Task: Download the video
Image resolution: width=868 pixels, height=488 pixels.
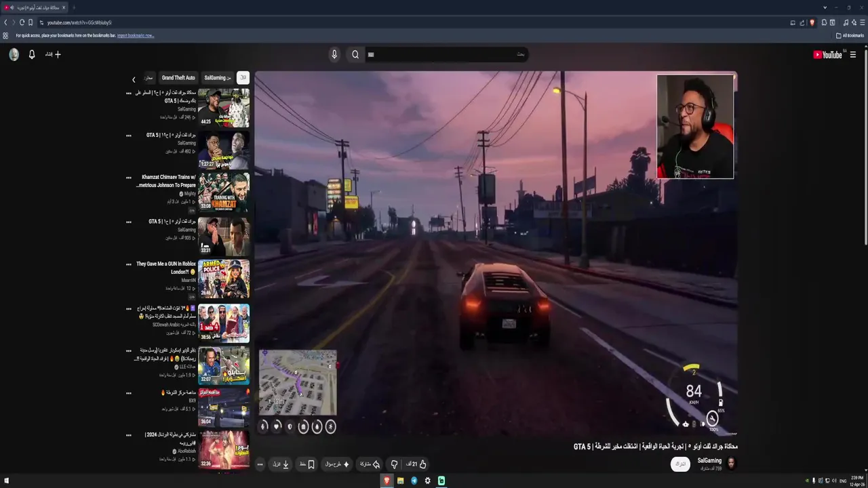Action: pyautogui.click(x=281, y=464)
